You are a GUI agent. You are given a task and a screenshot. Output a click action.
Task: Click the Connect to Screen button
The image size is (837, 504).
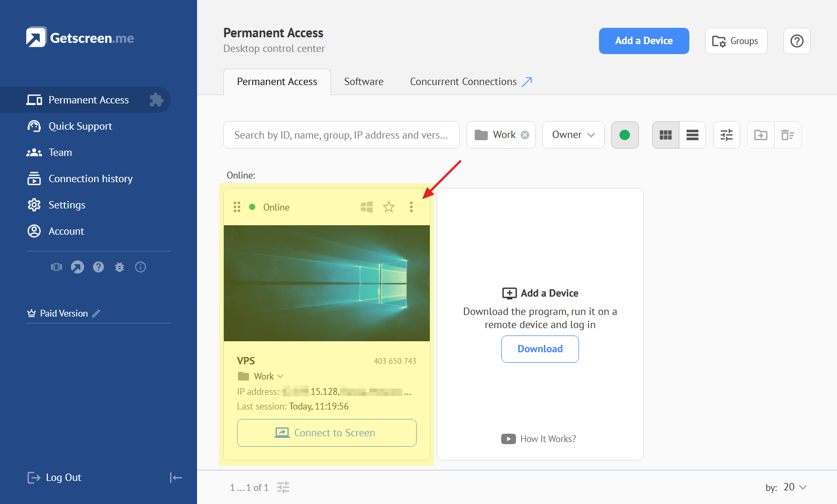point(326,433)
